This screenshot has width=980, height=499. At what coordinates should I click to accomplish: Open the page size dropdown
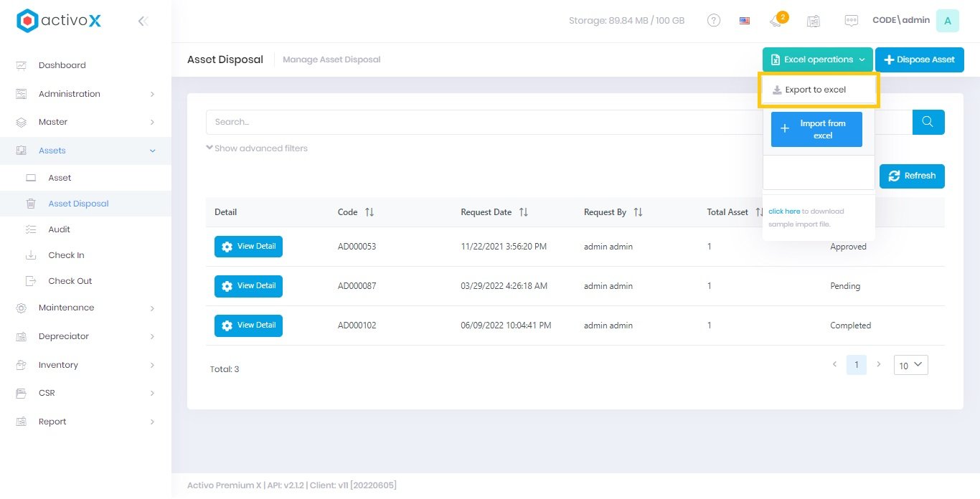pos(910,365)
